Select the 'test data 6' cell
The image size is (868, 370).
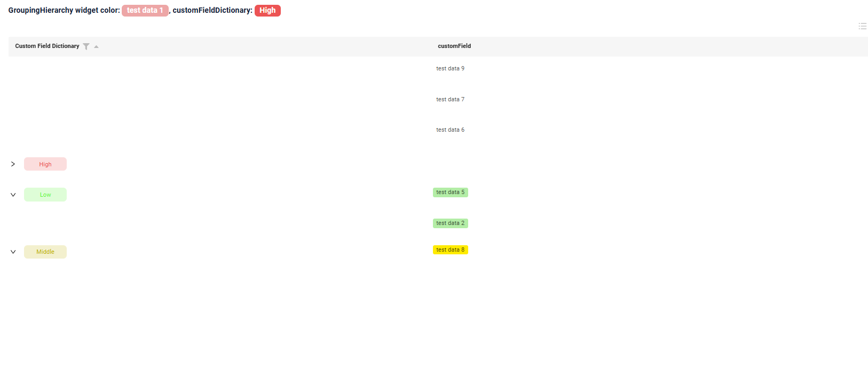450,130
